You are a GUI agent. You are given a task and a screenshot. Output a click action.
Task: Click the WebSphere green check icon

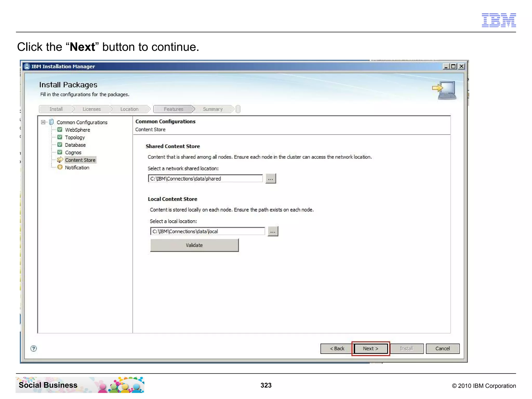(x=60, y=130)
